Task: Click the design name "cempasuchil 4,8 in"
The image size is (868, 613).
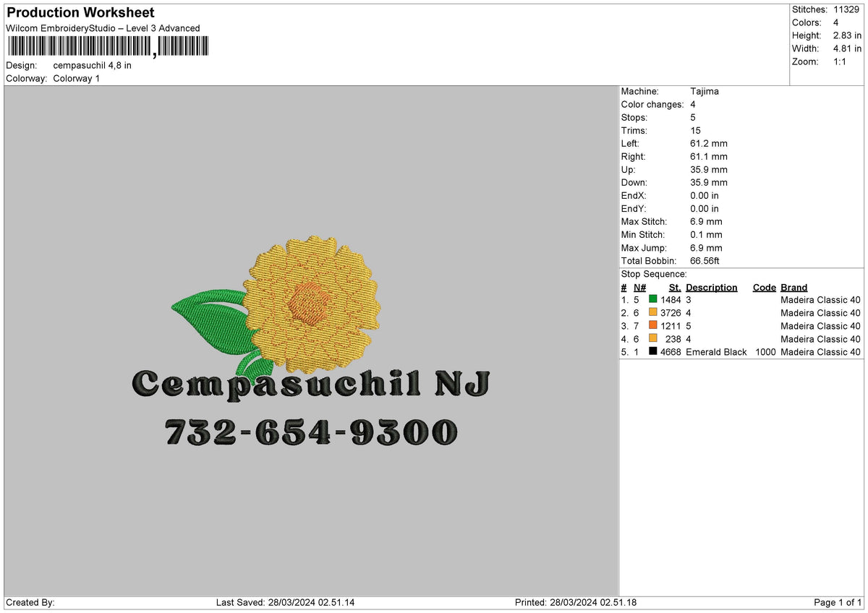Action: coord(93,66)
